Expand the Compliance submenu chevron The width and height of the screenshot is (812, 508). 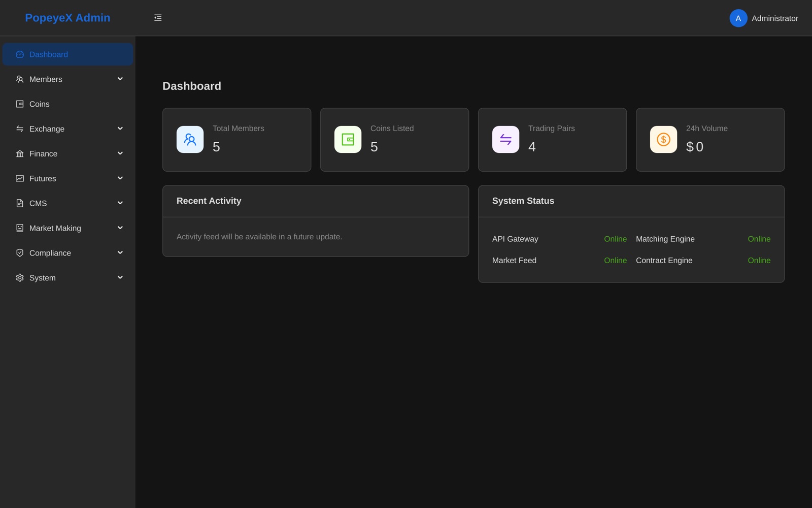[120, 252]
